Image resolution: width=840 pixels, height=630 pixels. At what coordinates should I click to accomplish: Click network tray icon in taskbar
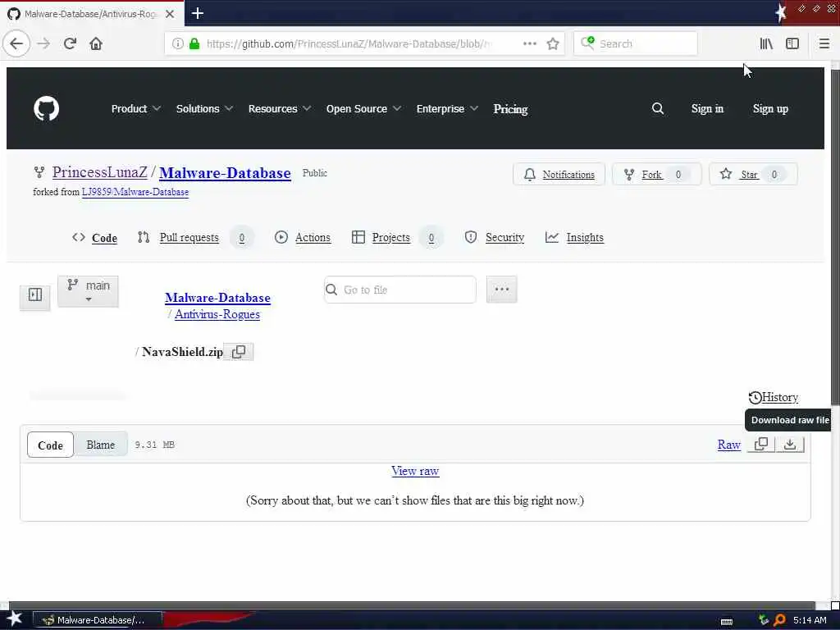[x=764, y=620]
